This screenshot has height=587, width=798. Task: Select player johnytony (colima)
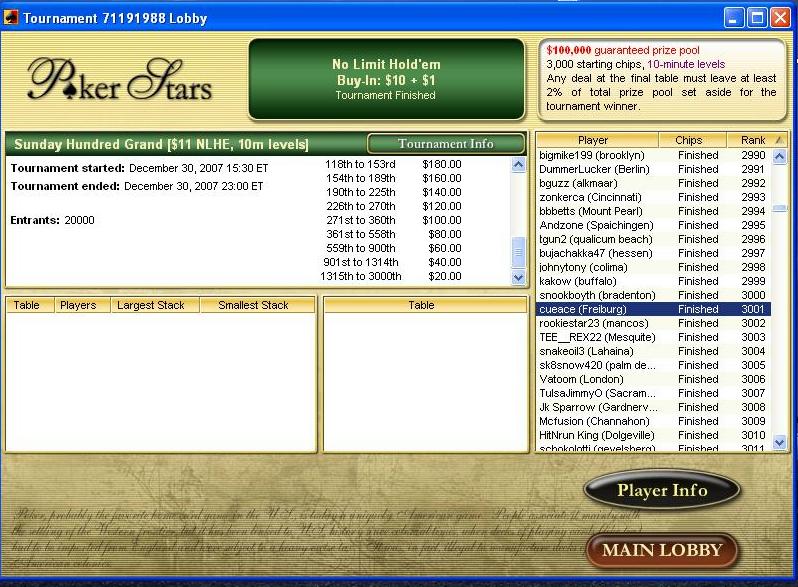point(654,267)
